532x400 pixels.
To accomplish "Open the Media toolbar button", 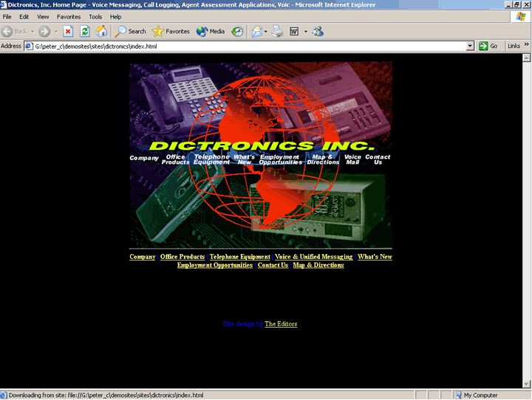I will tap(211, 32).
